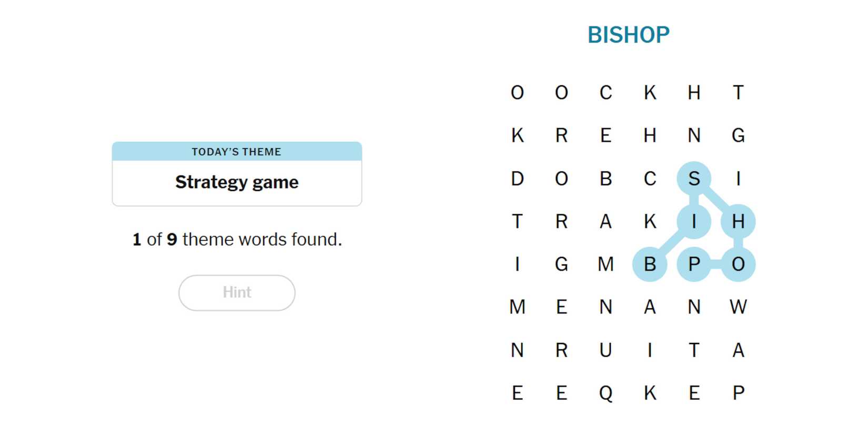Click the highlighted letter S

click(x=694, y=178)
